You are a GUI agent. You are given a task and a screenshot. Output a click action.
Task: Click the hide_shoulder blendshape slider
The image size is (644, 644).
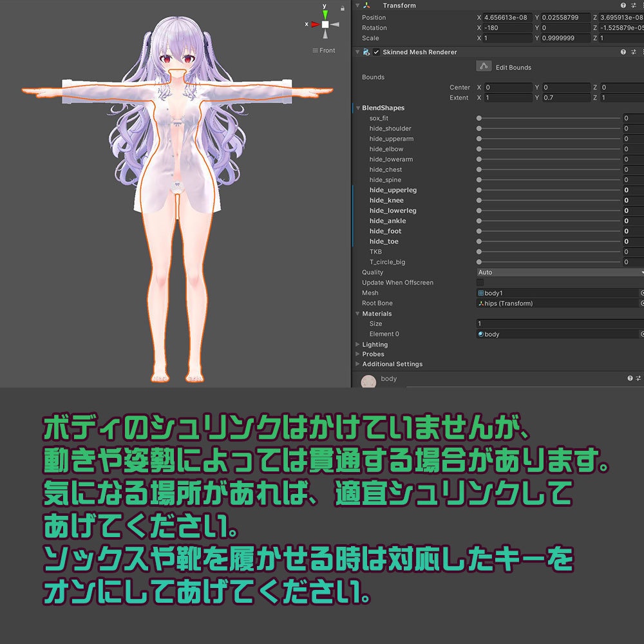pos(548,128)
